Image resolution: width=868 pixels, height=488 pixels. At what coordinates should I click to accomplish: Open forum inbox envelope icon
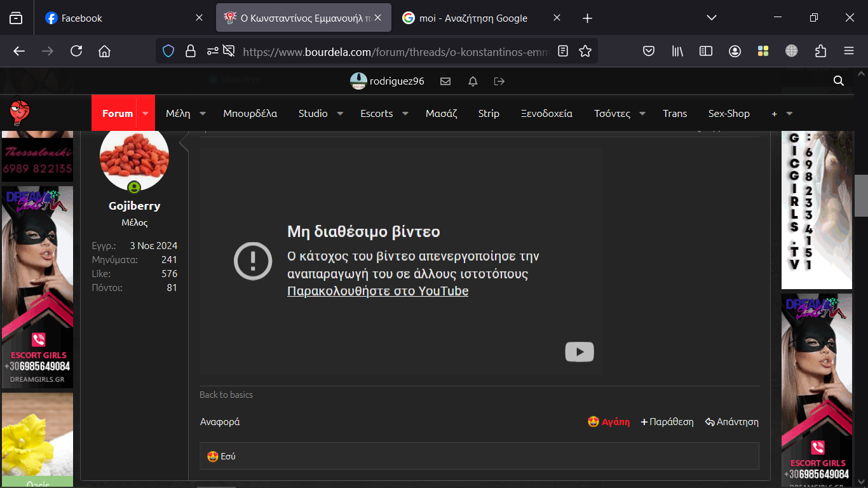[445, 81]
